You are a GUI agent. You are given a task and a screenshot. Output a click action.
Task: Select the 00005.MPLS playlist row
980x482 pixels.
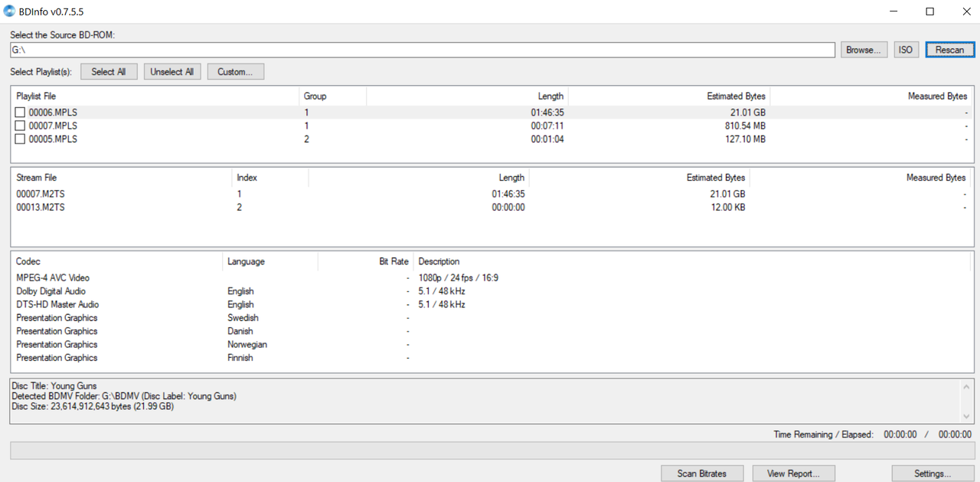pos(492,139)
